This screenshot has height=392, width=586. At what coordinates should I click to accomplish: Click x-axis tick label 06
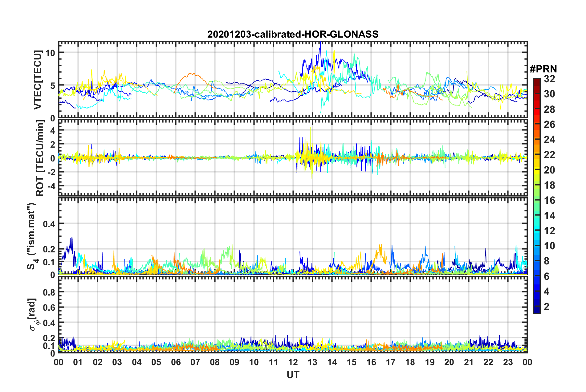pyautogui.click(x=176, y=362)
